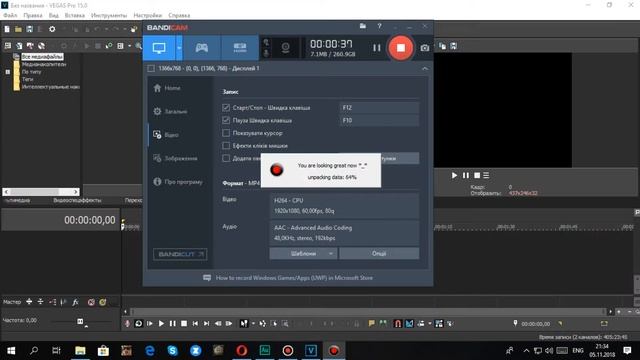Click timeline Stop button in transport bar

coord(184,323)
